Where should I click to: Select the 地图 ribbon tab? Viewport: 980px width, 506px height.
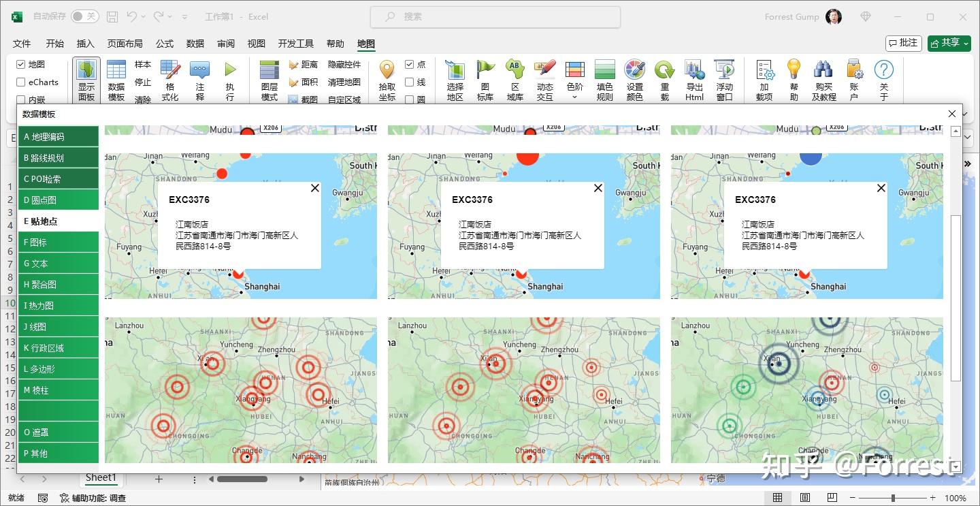click(x=366, y=44)
